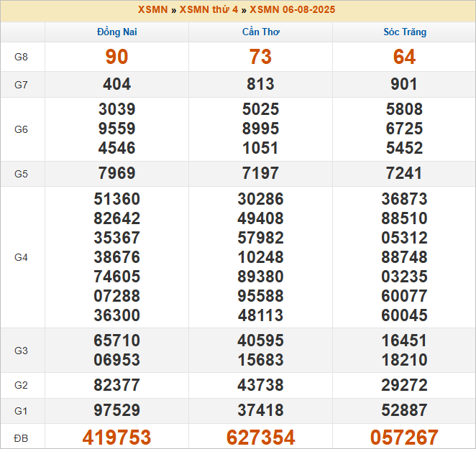Open the Sóc Trăng province link
Screen dimensions: 476x449
[405, 32]
